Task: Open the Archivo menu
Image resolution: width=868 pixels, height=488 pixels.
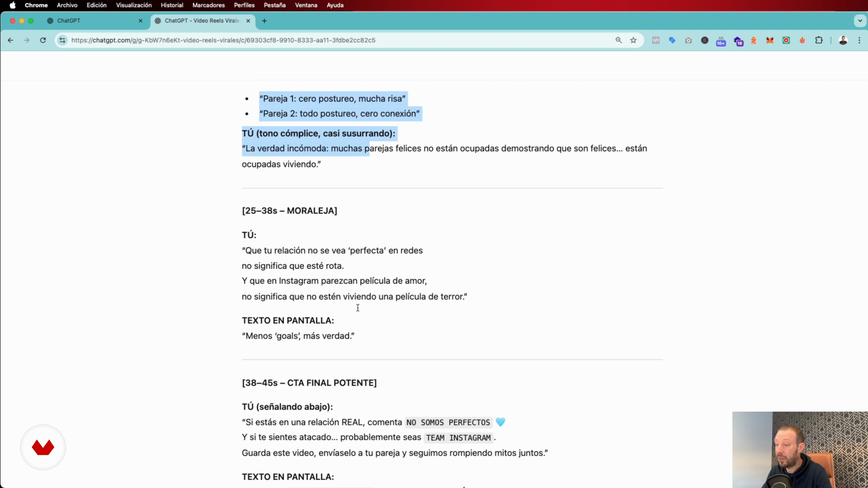Action: point(67,5)
